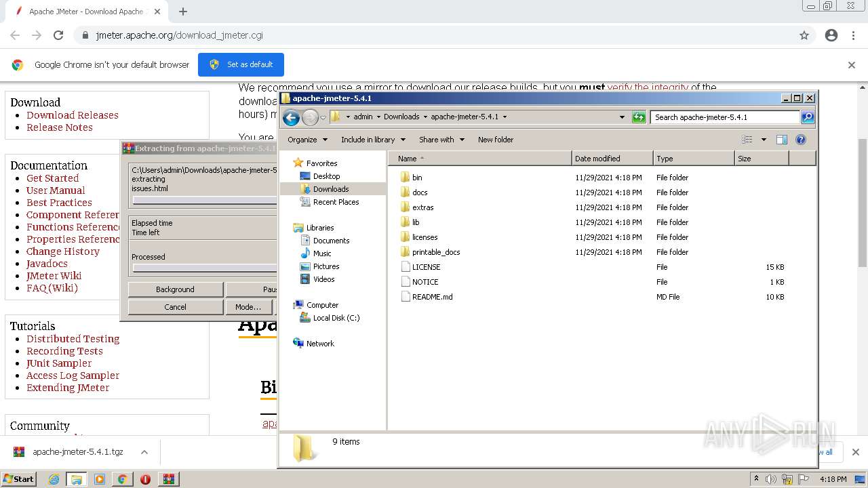This screenshot has height=488, width=868.
Task: Open download options for apache-jmeter-5.4.1.tgz
Action: click(x=144, y=452)
